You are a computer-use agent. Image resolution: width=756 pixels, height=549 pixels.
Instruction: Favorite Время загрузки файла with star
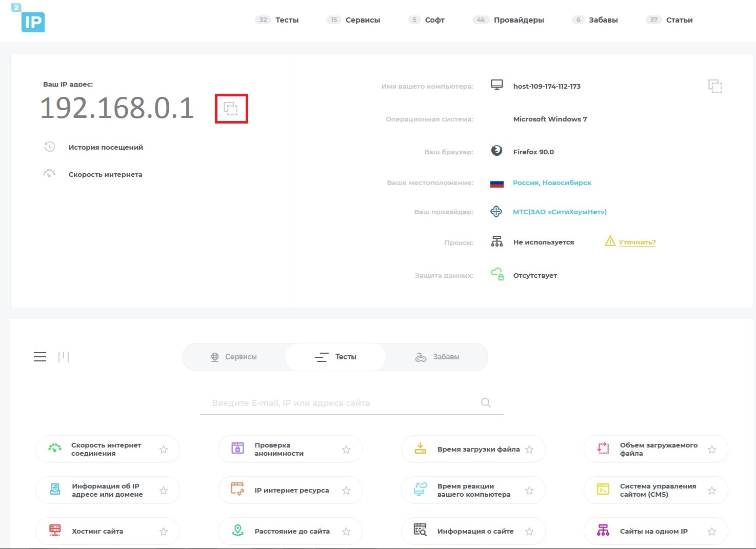coord(529,450)
